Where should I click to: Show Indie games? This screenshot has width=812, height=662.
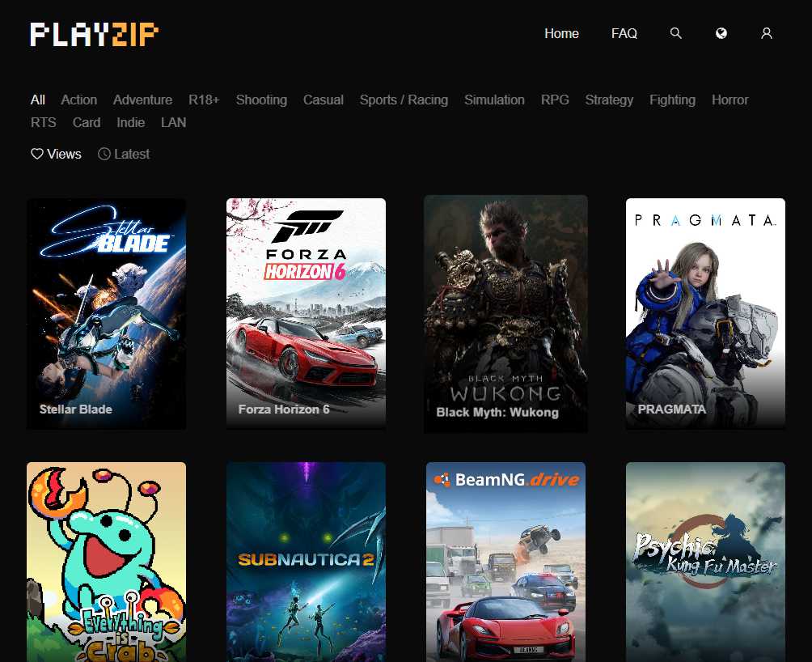click(x=130, y=122)
